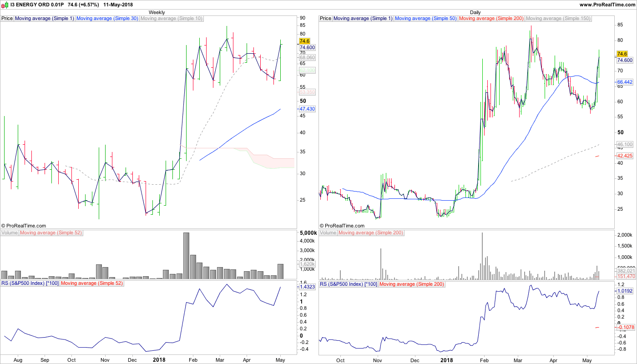Click the Price label in the Daily chart

click(x=325, y=19)
